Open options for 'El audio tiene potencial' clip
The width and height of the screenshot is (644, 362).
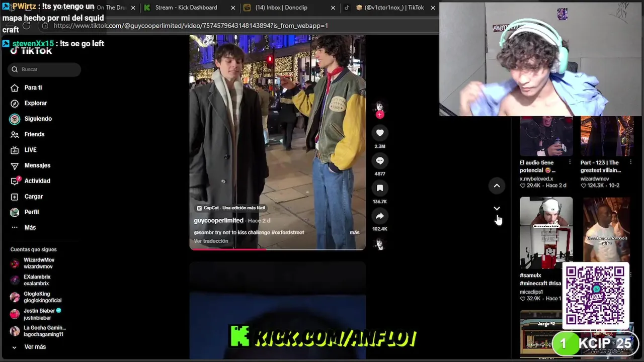coord(570,162)
